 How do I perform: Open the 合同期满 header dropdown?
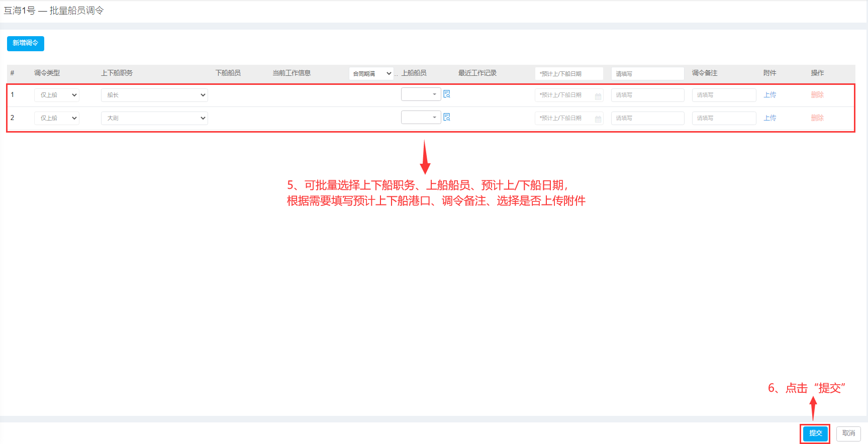[x=371, y=73]
